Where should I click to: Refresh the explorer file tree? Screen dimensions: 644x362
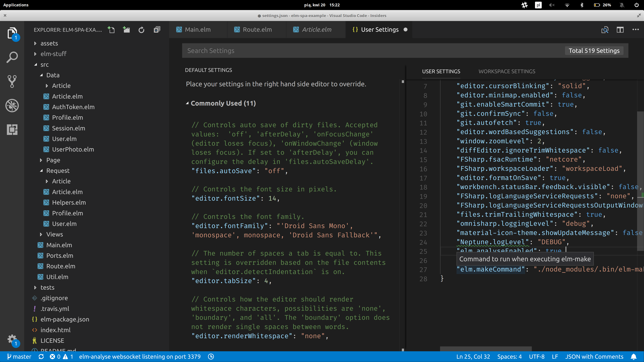click(x=142, y=30)
